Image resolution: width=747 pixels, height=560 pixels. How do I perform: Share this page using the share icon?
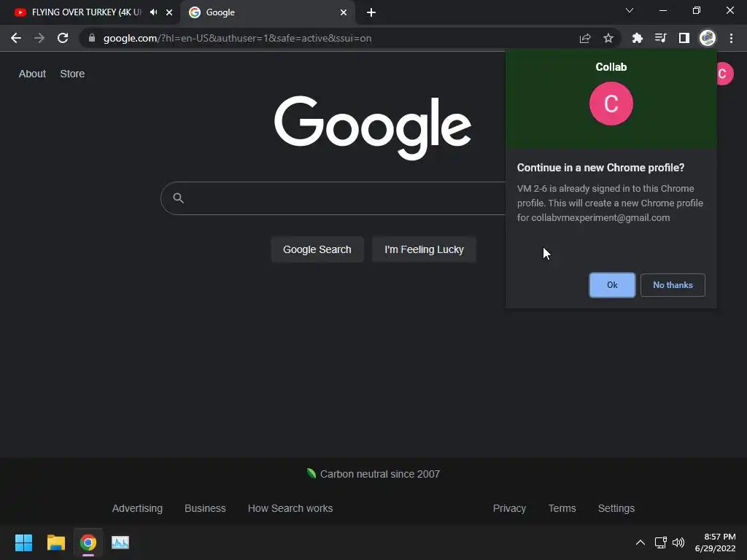(x=585, y=38)
